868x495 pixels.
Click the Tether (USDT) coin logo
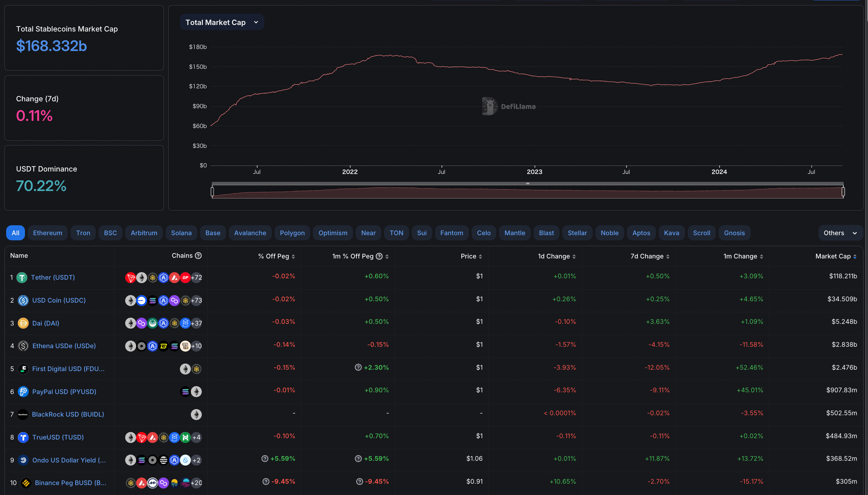pos(22,277)
